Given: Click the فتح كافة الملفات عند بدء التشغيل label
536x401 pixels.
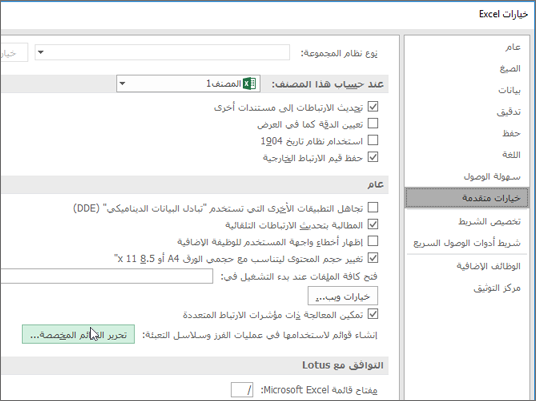Looking at the screenshot, I should point(299,276).
